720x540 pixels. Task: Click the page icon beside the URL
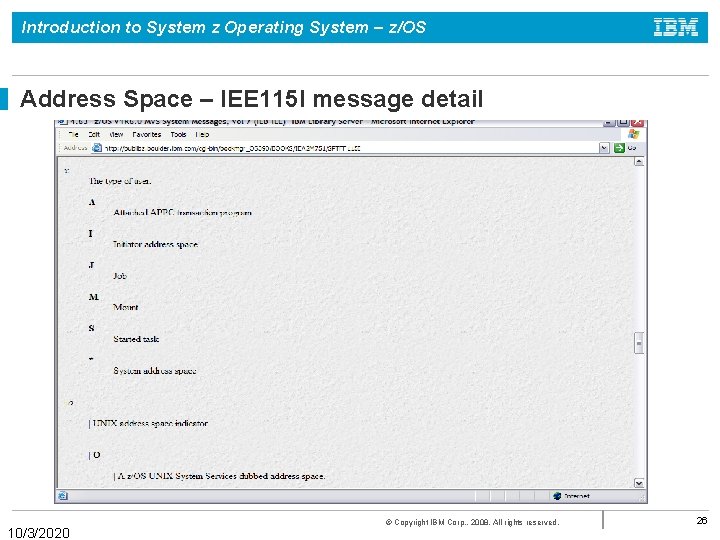(x=97, y=148)
